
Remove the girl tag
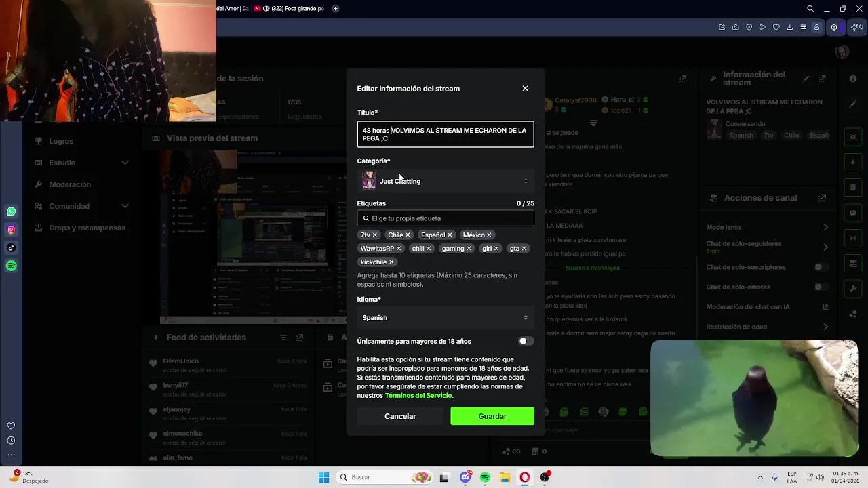click(496, 249)
